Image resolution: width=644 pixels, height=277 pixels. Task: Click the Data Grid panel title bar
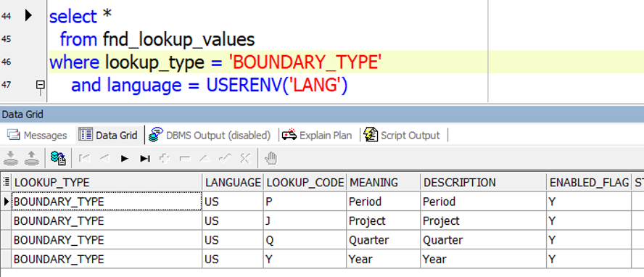click(x=322, y=115)
